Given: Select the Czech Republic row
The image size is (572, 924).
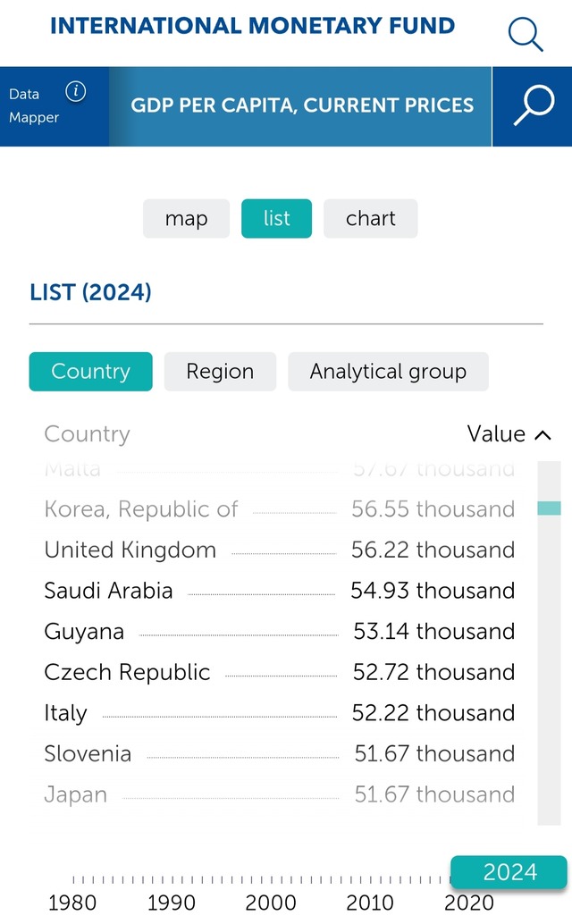Looking at the screenshot, I should [x=280, y=672].
